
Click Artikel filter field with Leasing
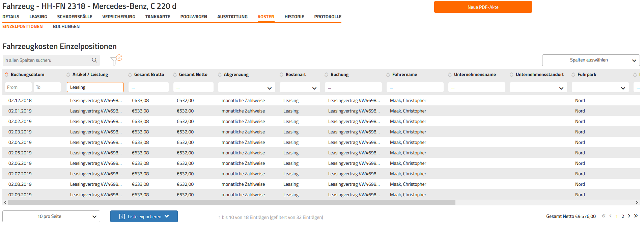coord(95,87)
